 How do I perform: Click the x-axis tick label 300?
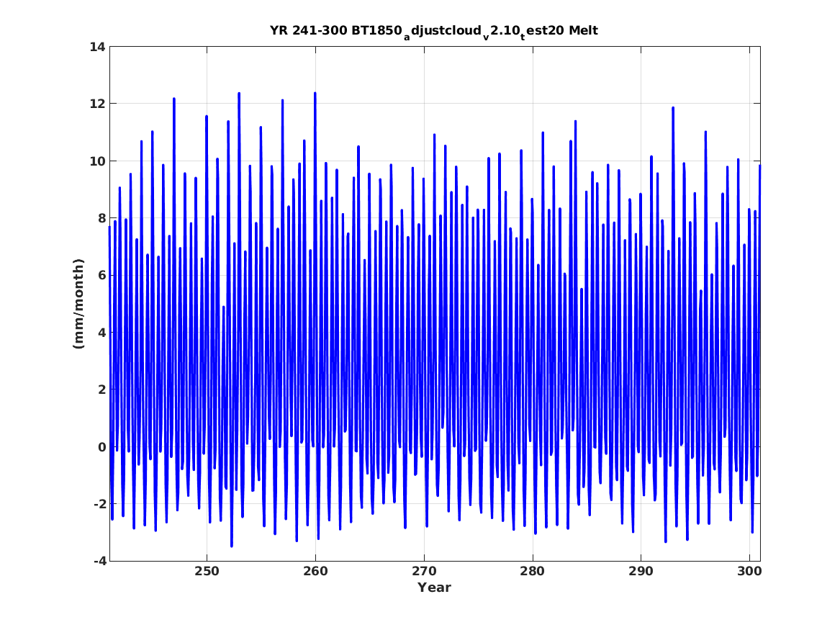[x=749, y=572]
